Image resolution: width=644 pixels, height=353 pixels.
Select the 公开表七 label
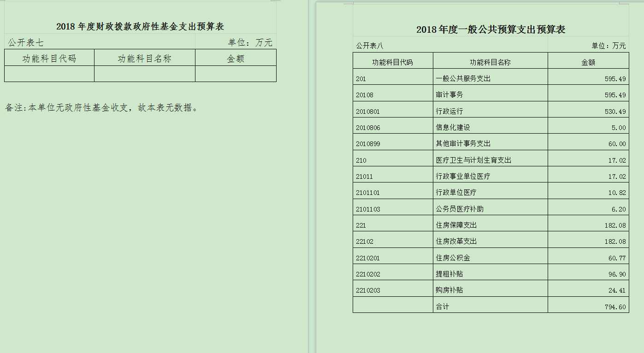point(26,42)
